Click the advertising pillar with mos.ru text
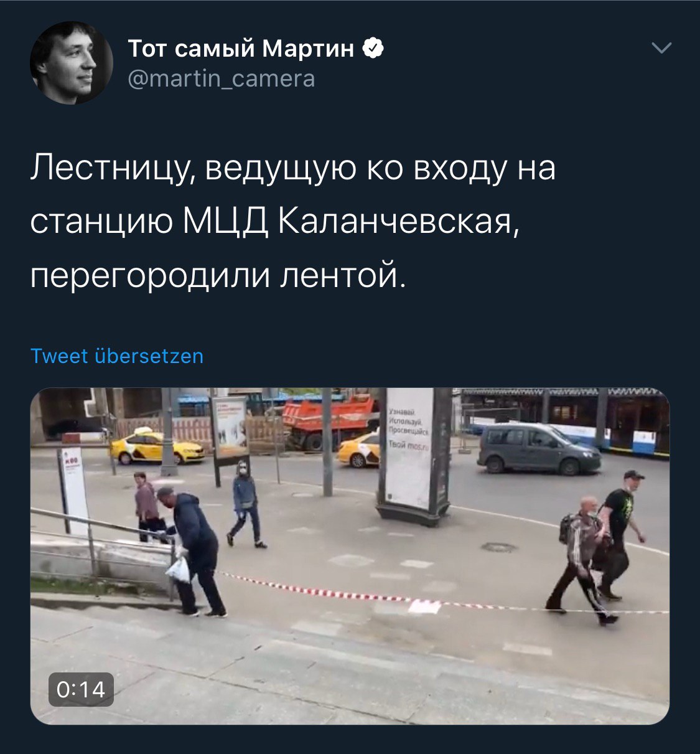 pyautogui.click(x=414, y=456)
